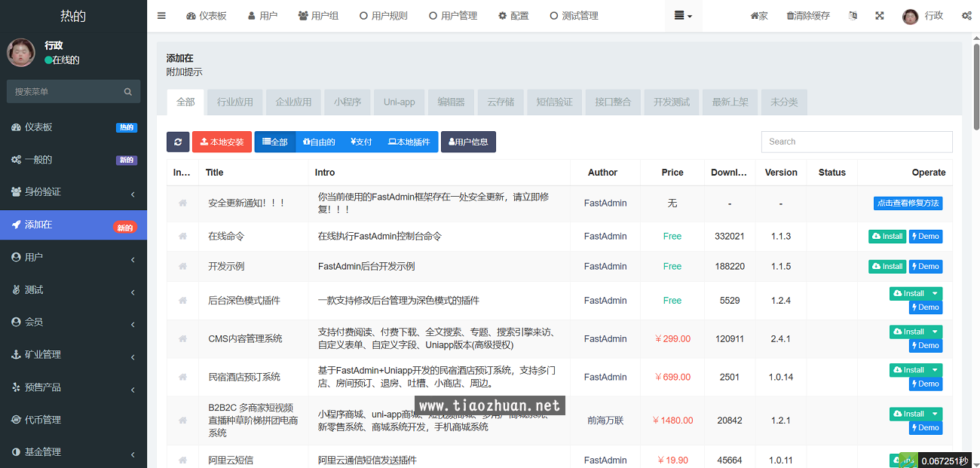Image resolution: width=980 pixels, height=468 pixels.
Task: Click Demo button for 开发示例
Action: coord(926,267)
